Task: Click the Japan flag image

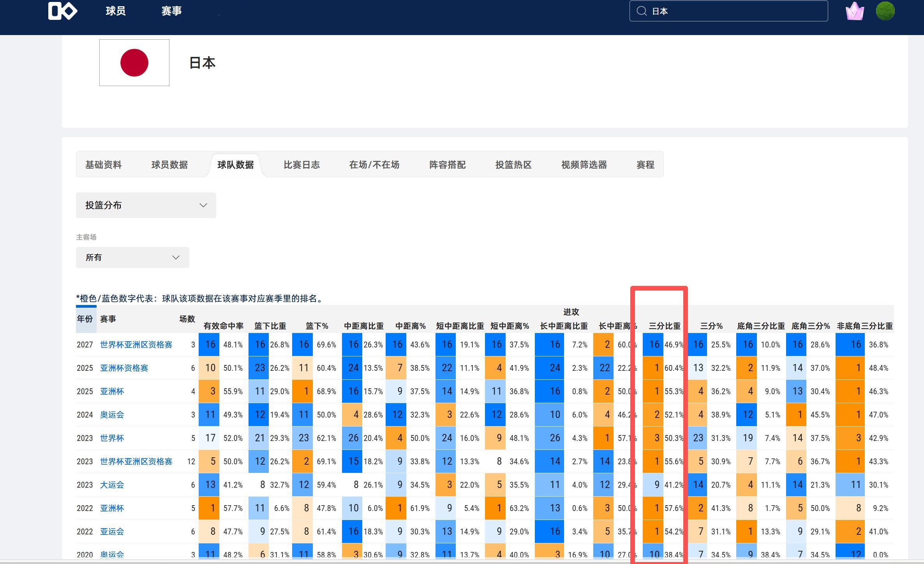Action: point(134,63)
